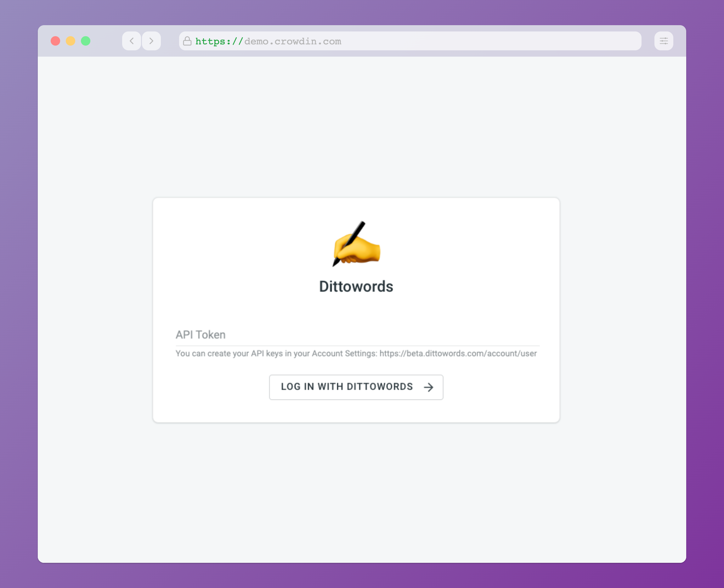The image size is (724, 588).
Task: Click the padlock icon in address bar
Action: click(x=187, y=41)
